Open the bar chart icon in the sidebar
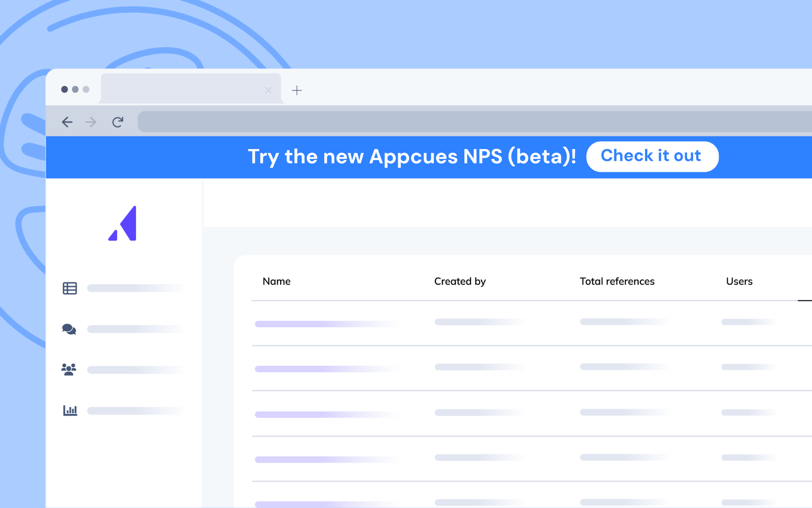Screen dimensions: 812x508 70,410
